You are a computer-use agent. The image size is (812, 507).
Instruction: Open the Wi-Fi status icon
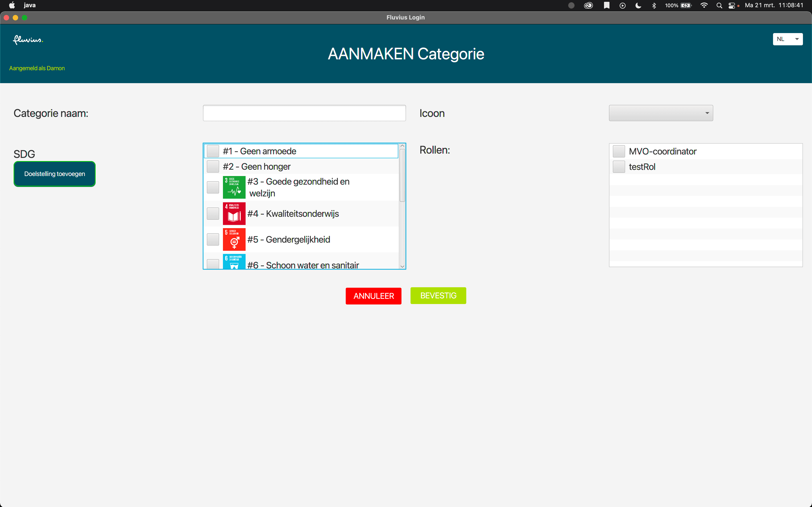(704, 5)
